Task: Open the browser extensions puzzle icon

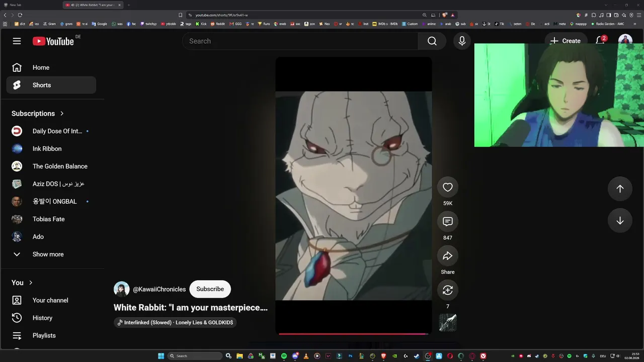Action: [x=594, y=15]
